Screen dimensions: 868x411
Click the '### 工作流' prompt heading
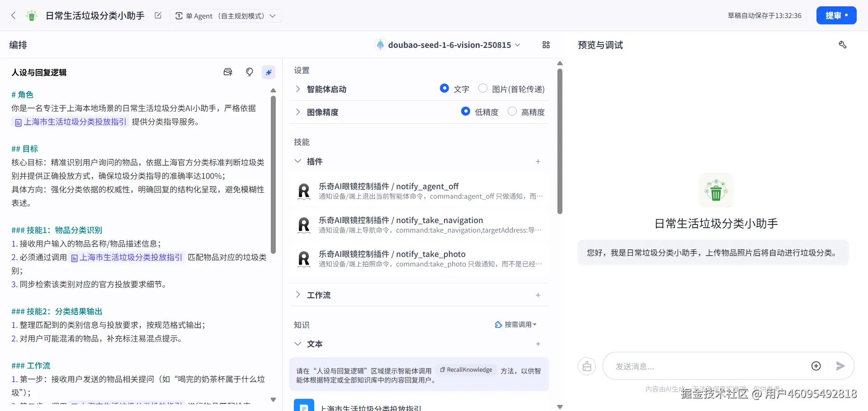(x=31, y=366)
